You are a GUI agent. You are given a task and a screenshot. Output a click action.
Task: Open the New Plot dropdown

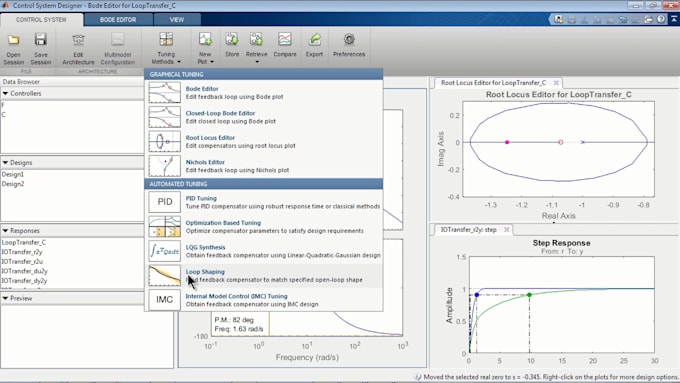click(205, 49)
